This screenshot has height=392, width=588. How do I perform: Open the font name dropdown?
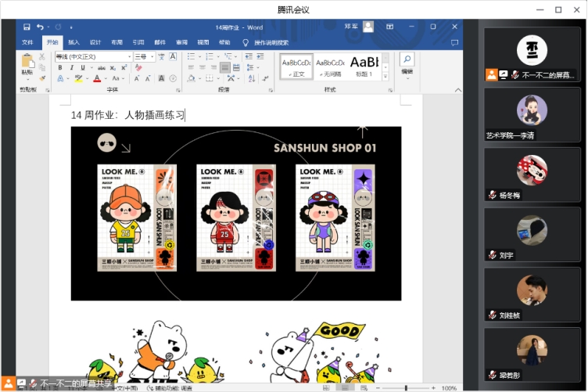click(128, 56)
